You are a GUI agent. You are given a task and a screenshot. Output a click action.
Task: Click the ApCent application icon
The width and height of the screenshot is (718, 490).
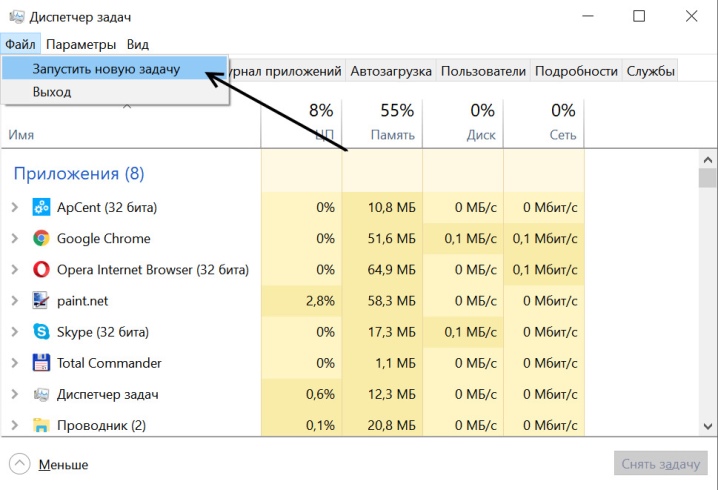pyautogui.click(x=41, y=207)
